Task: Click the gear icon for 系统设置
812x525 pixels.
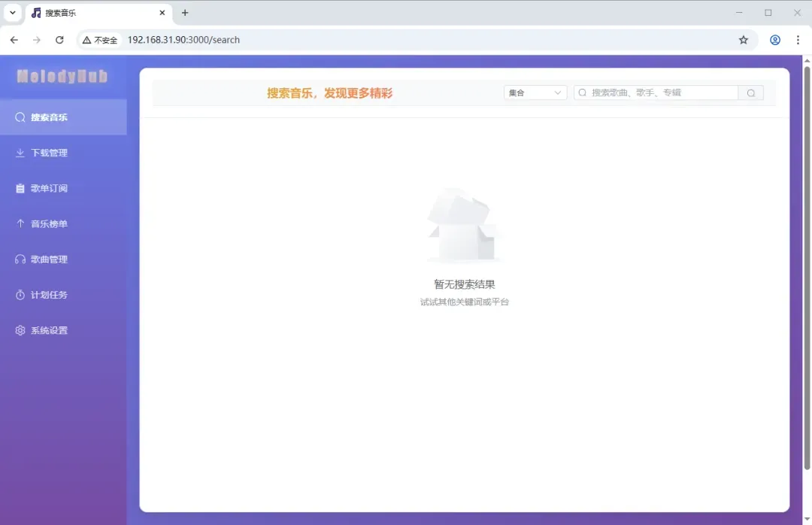Action: tap(20, 330)
